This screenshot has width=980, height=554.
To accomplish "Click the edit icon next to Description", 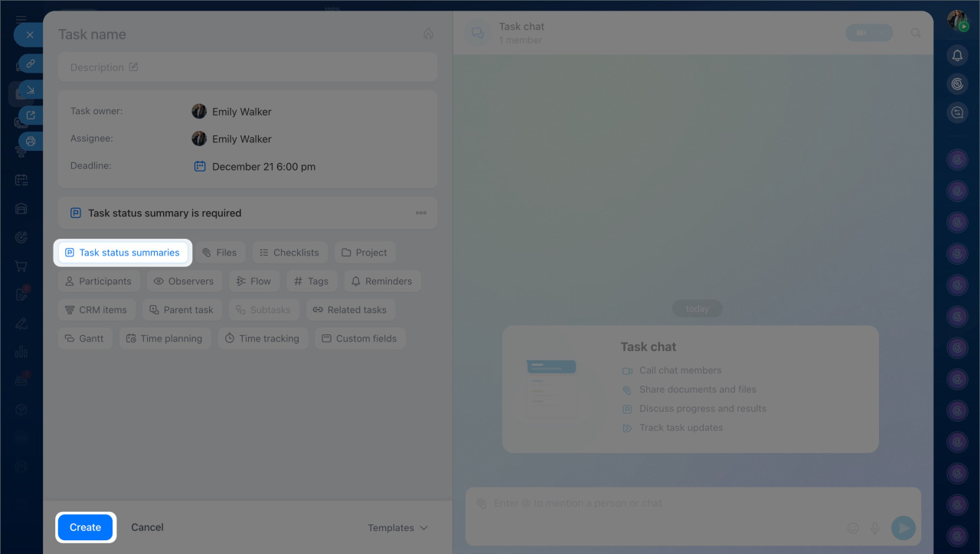I will pyautogui.click(x=133, y=67).
